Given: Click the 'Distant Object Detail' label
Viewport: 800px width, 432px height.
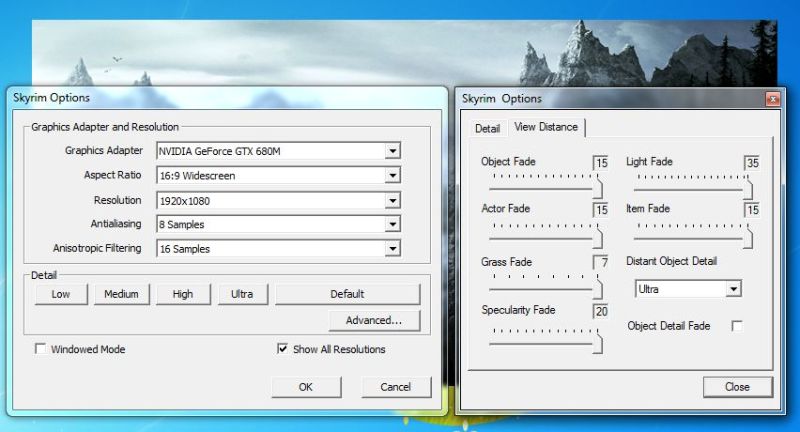Looking at the screenshot, I should [671, 261].
